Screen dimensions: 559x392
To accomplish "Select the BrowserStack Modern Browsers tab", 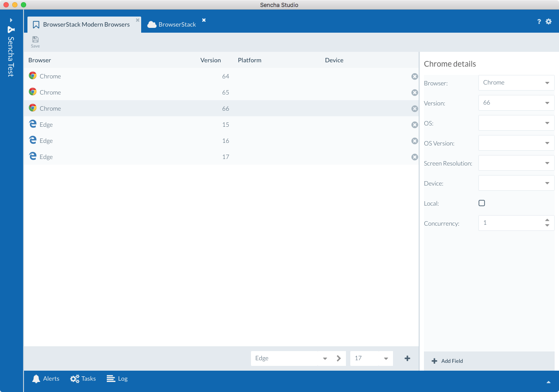I will click(83, 24).
